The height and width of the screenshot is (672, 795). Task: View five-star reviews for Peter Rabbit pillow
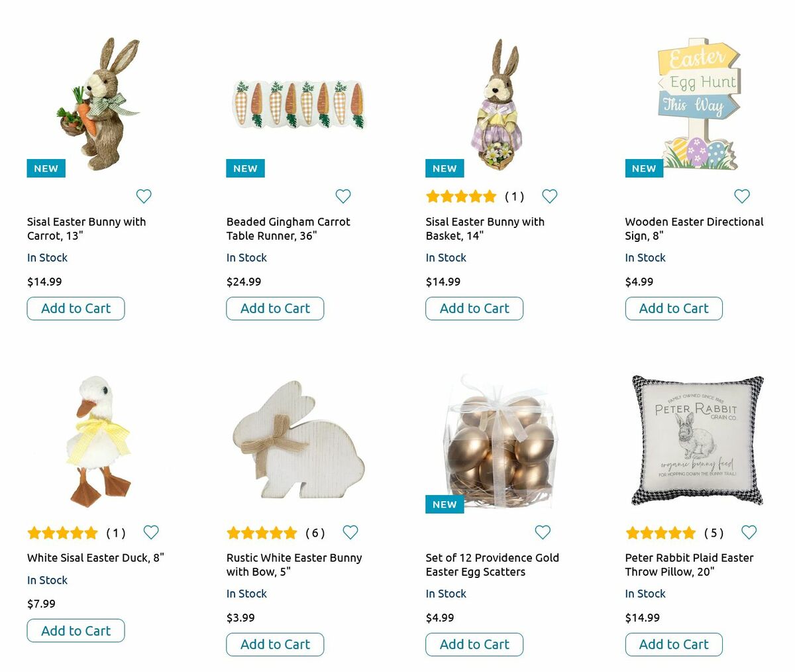(x=661, y=533)
